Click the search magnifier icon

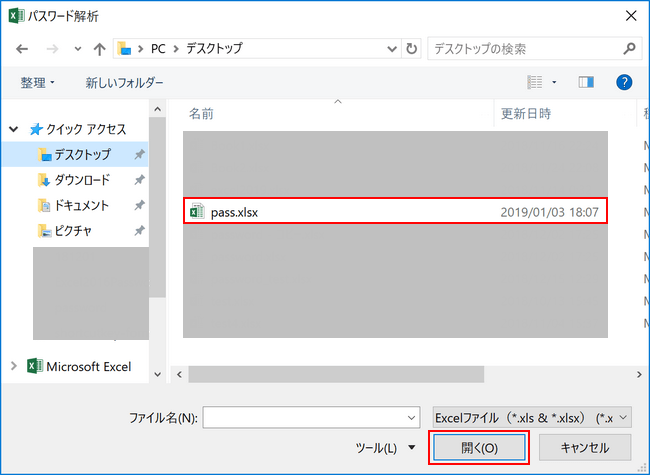(x=629, y=48)
